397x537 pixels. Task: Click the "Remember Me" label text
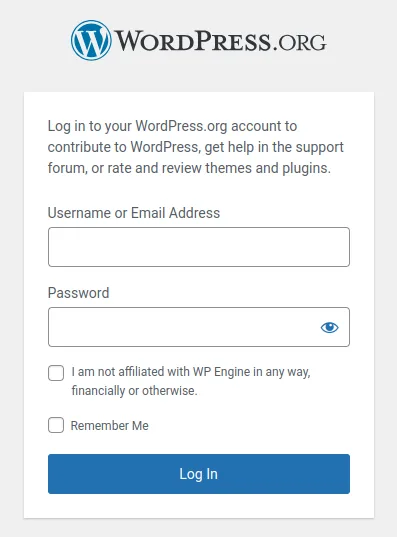(x=110, y=426)
